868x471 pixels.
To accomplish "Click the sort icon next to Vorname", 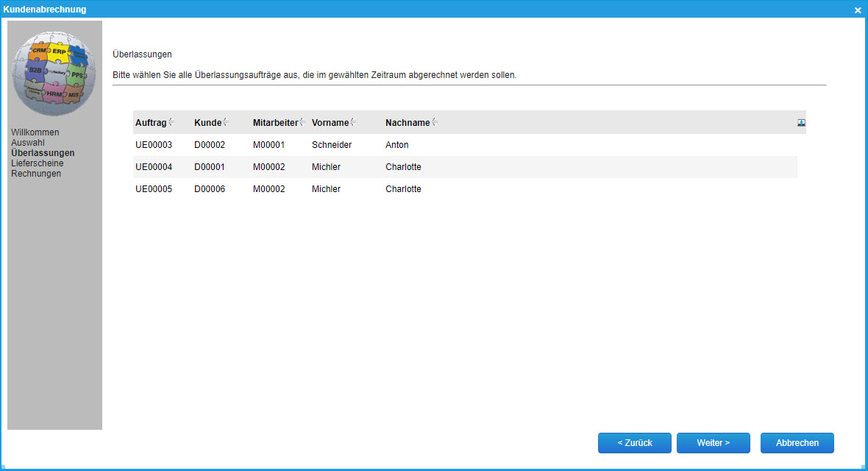I will pyautogui.click(x=353, y=122).
